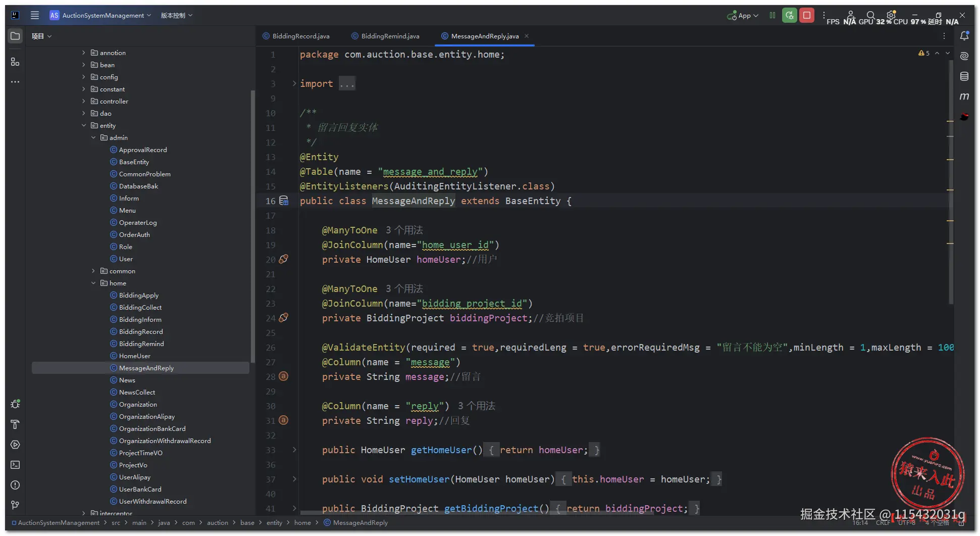Switch to BiddingRemind.java tab
Screen dimensions: 980x536
(386, 36)
